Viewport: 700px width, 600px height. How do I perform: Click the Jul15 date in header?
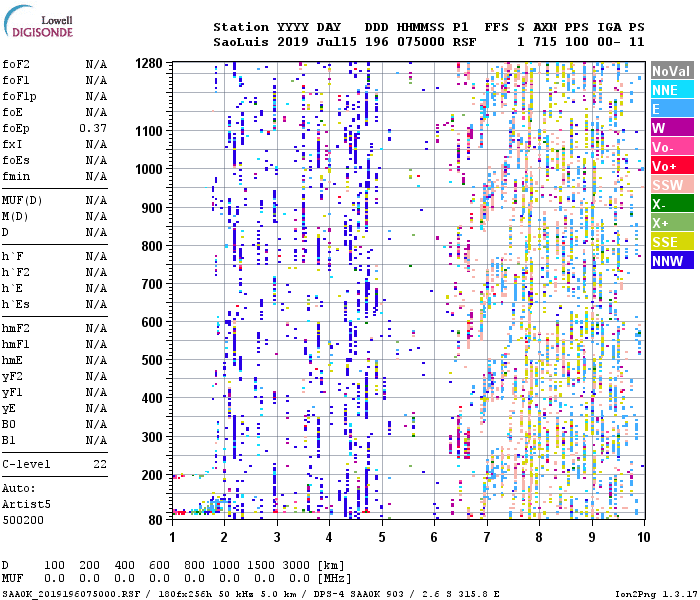337,42
